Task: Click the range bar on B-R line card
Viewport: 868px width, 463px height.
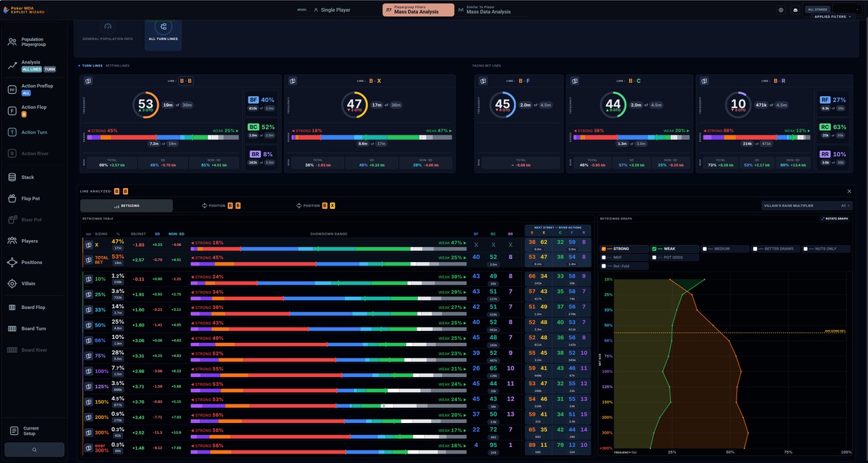Action: click(758, 137)
